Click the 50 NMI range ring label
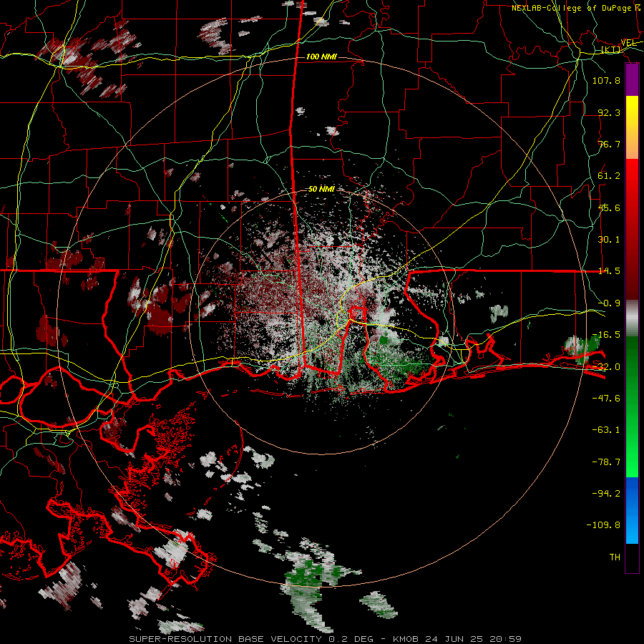 [x=321, y=189]
